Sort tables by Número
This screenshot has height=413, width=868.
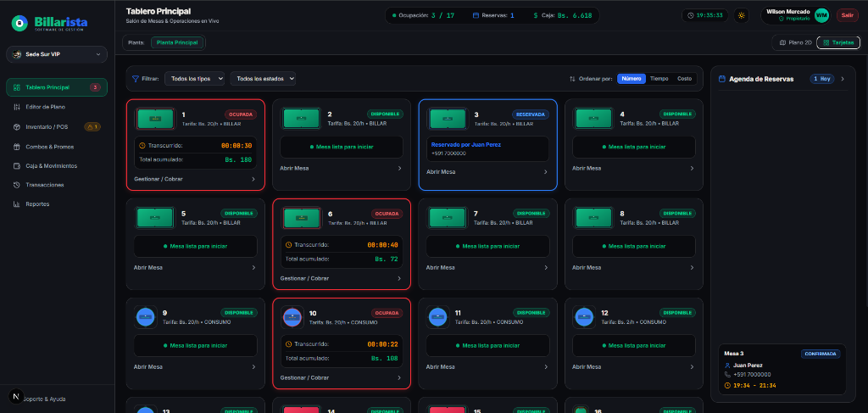click(x=632, y=79)
